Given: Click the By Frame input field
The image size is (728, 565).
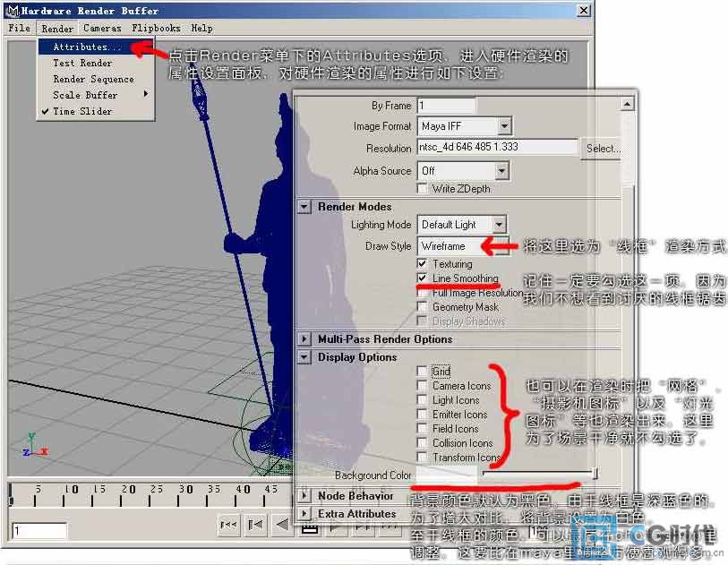Looking at the screenshot, I should (x=446, y=106).
